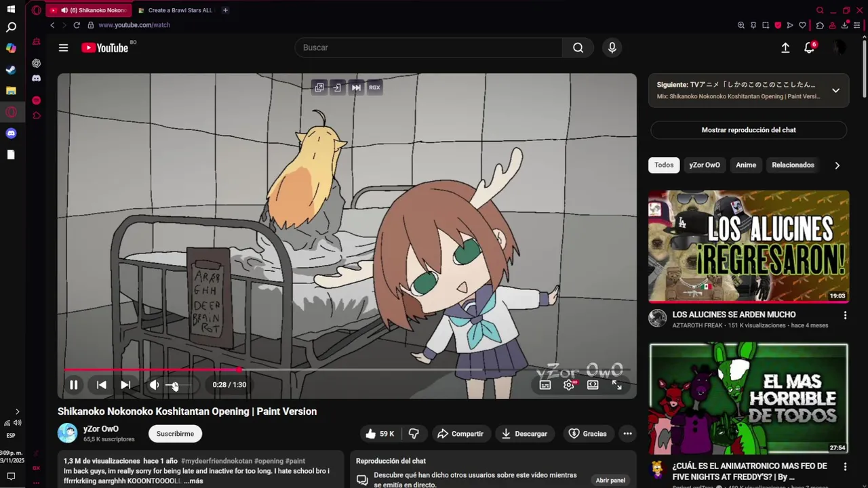Click Abrir panel for chat replay
The width and height of the screenshot is (868, 488).
coord(610,481)
